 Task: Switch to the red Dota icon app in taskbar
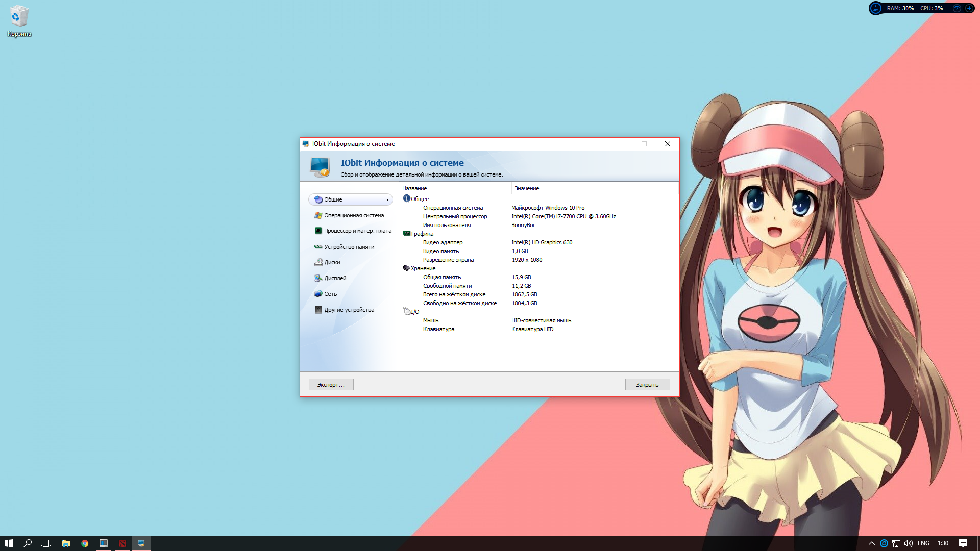point(122,543)
